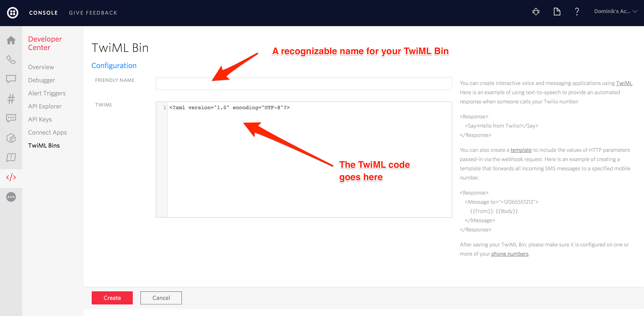The image size is (644, 316).
Task: Open the debugger bug icon
Action: pyautogui.click(x=536, y=12)
